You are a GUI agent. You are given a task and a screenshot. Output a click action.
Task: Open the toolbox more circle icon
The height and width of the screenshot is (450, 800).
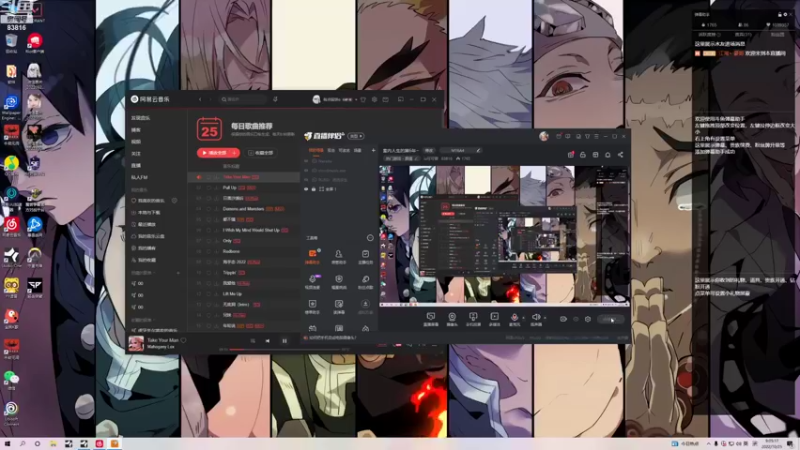pyautogui.click(x=370, y=238)
